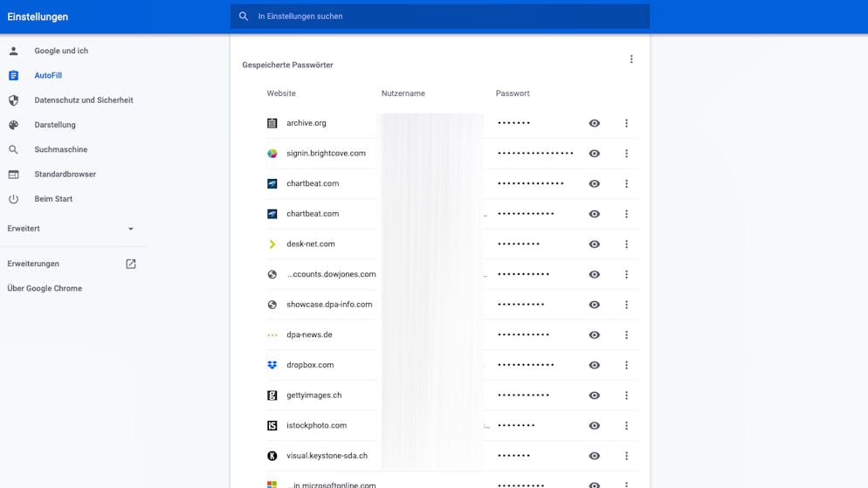This screenshot has height=488, width=868.
Task: Open three-dot menu for gettyimages.ch row
Action: coord(626,395)
